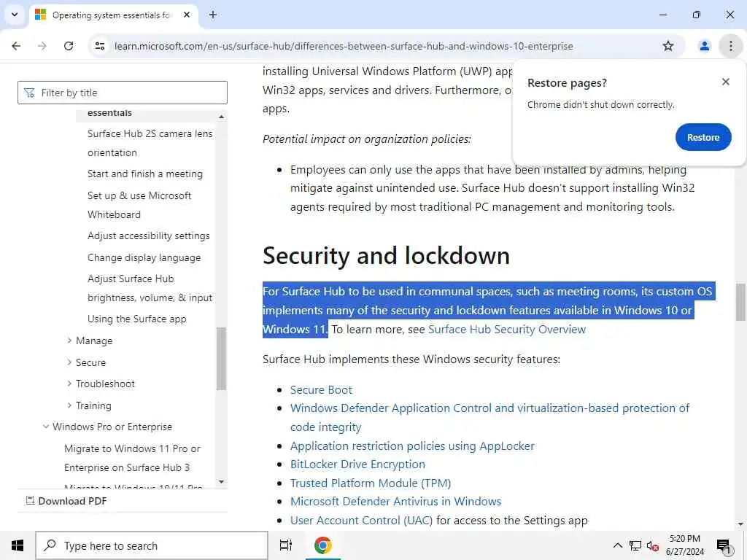Open Adjust Surface Hub brightness, volume article
Screen dimensions: 747x560
pos(150,288)
